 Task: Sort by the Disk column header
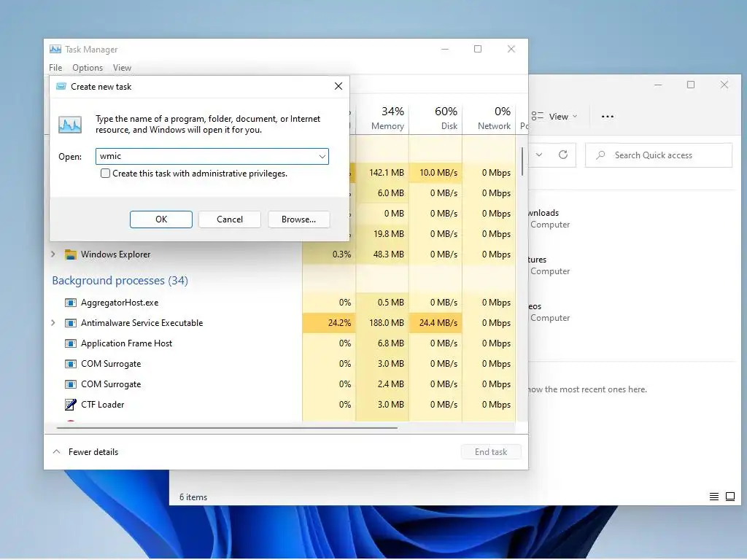tap(436, 118)
